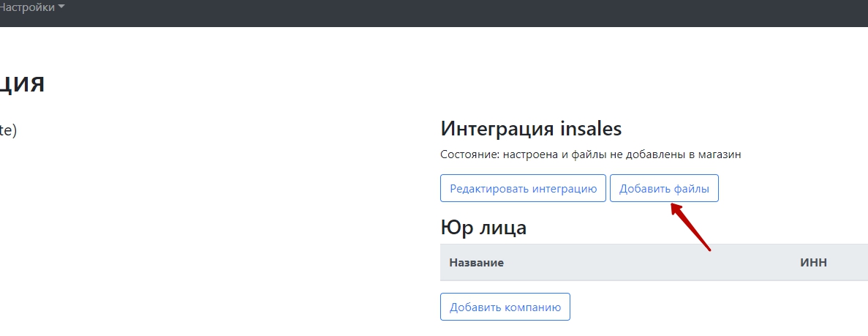The height and width of the screenshot is (336, 868).
Task: Select the ИНН column header
Action: [813, 263]
